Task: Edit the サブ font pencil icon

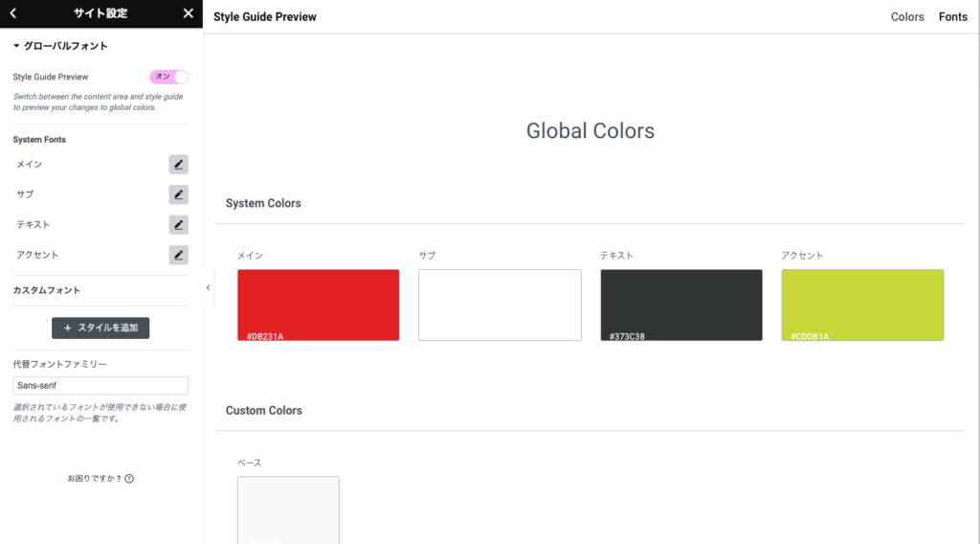Action: [x=178, y=194]
